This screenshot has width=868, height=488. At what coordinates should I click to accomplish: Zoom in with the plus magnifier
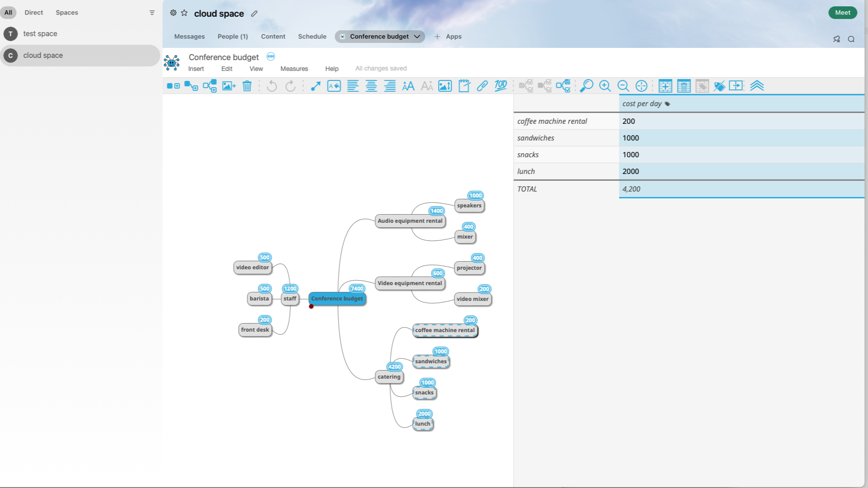coord(605,86)
